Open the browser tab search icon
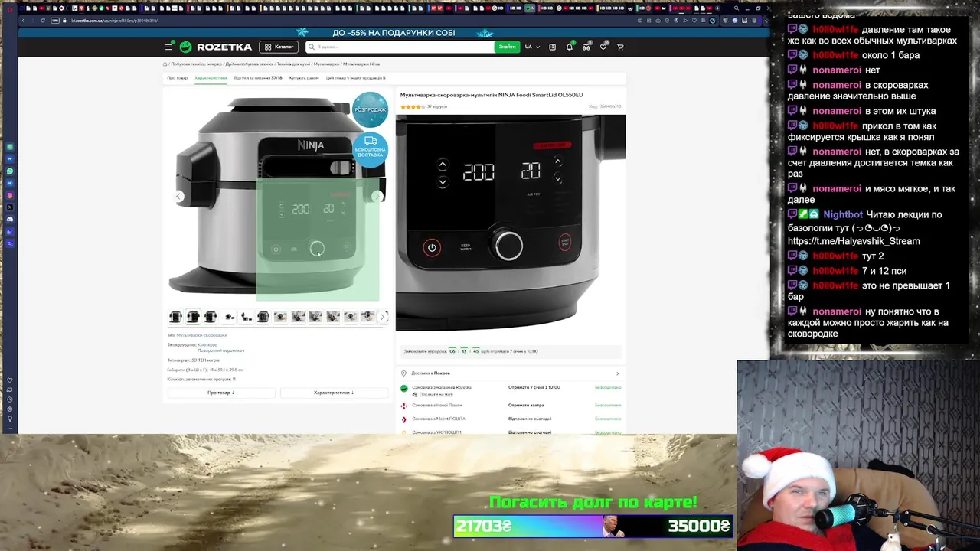The height and width of the screenshot is (551, 980). pos(737,8)
